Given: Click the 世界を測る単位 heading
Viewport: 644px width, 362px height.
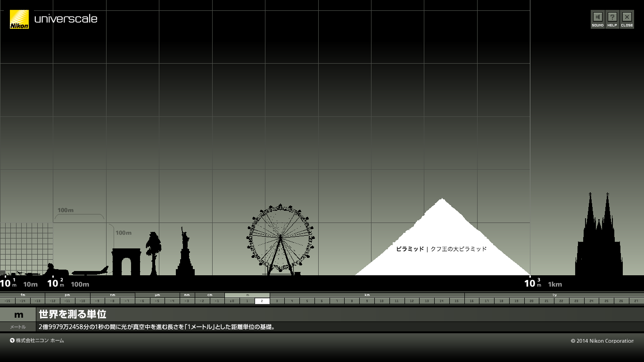Looking at the screenshot, I should [x=73, y=314].
